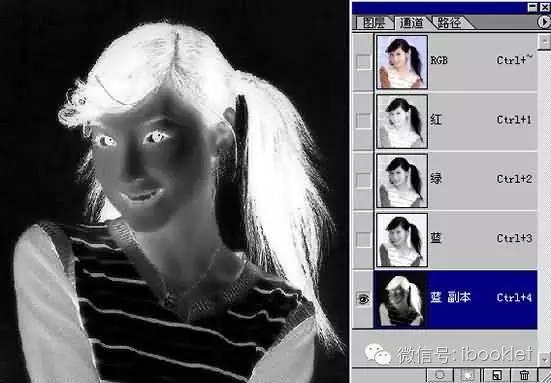Select the 蓝 channel row

pos(455,240)
